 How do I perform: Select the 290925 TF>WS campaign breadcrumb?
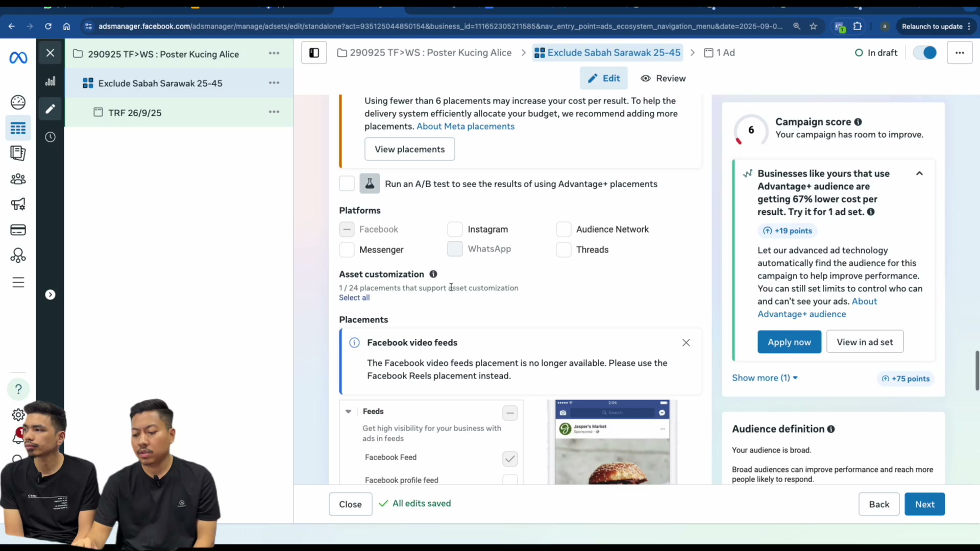(x=425, y=53)
